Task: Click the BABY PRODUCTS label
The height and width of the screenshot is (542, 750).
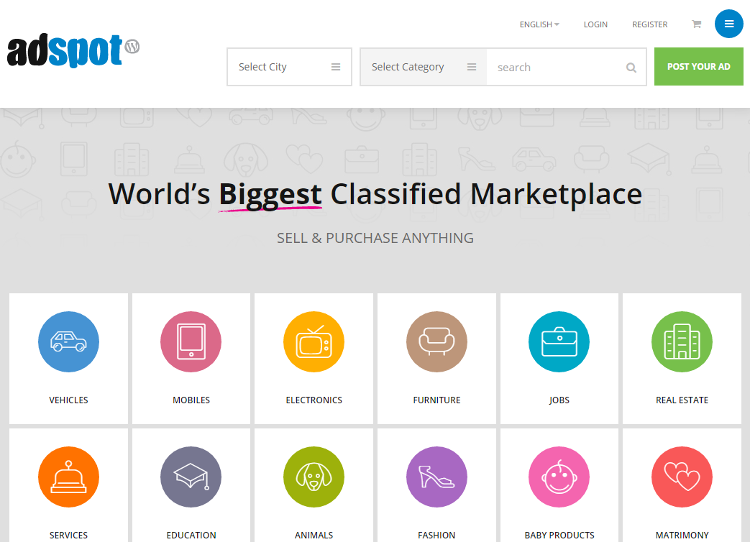Action: point(559,535)
